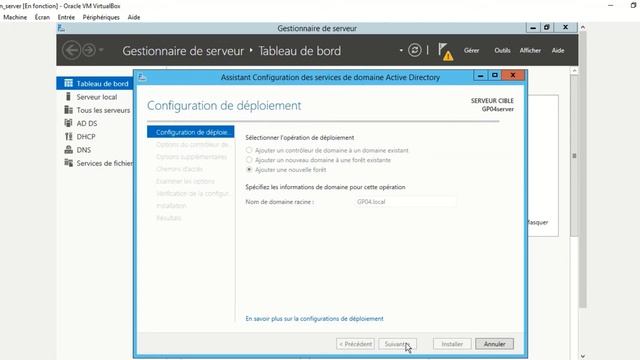This screenshot has width=640, height=360.
Task: Click the Installer button
Action: point(452,344)
